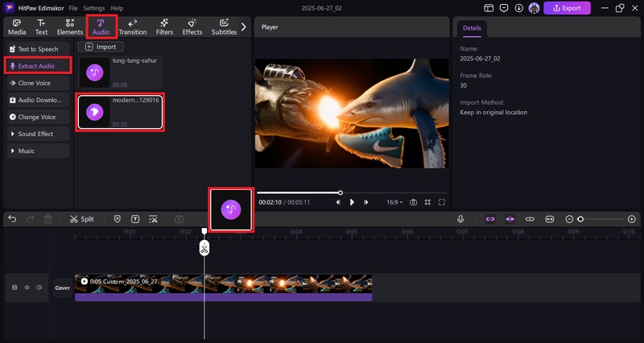Click the zoom in plus icon
This screenshot has width=644, height=343.
(x=632, y=219)
